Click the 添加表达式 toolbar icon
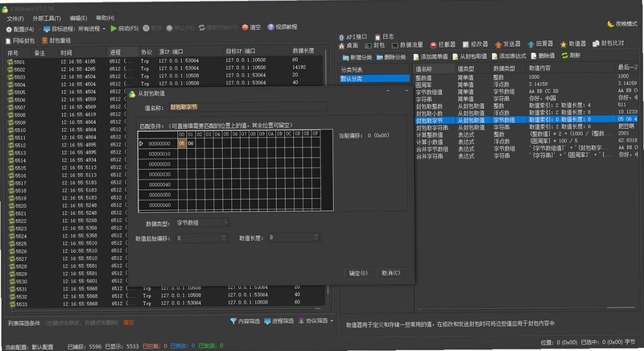The image size is (644, 351). 494,56
